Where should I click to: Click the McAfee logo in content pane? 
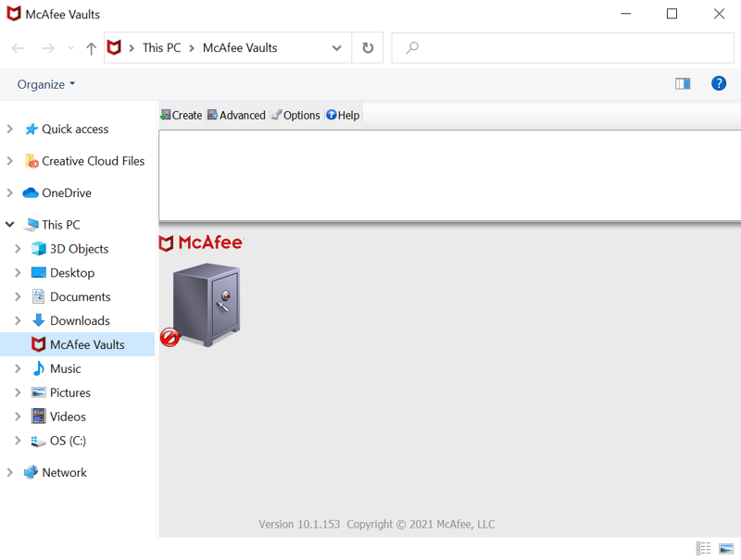(201, 243)
